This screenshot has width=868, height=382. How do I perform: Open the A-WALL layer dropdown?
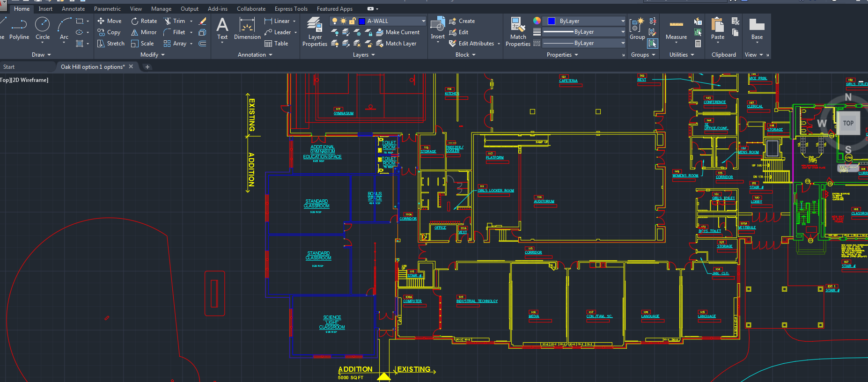click(x=423, y=21)
